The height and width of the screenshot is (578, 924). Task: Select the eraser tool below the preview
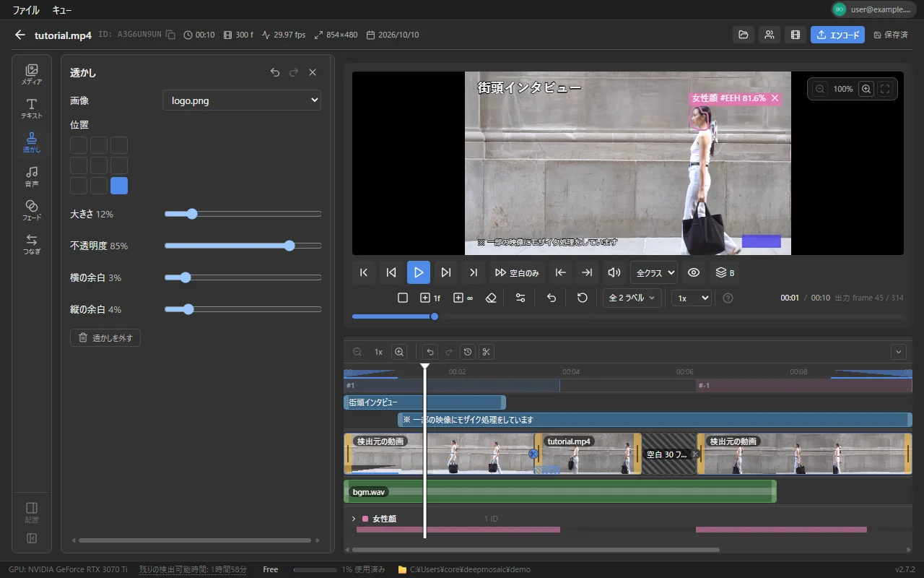click(x=492, y=298)
